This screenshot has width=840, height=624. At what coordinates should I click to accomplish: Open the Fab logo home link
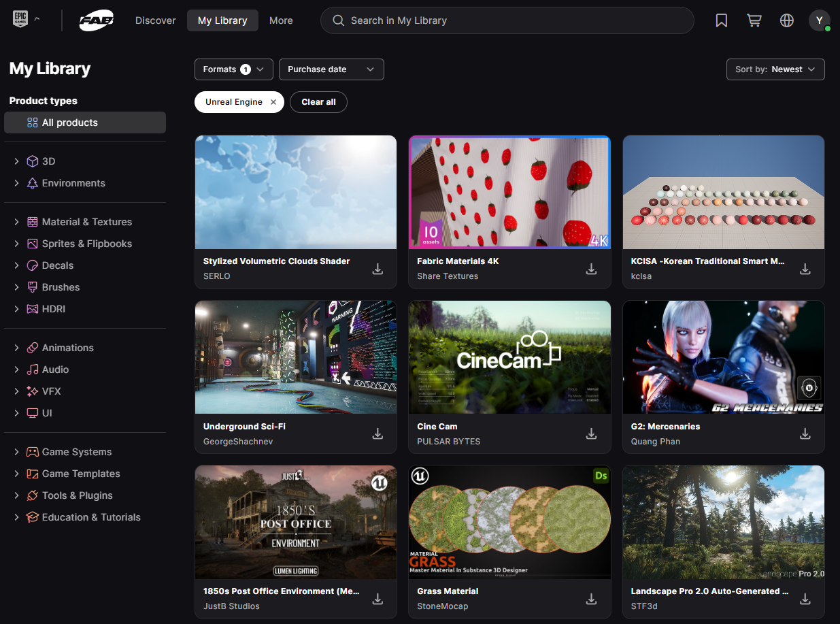click(96, 20)
